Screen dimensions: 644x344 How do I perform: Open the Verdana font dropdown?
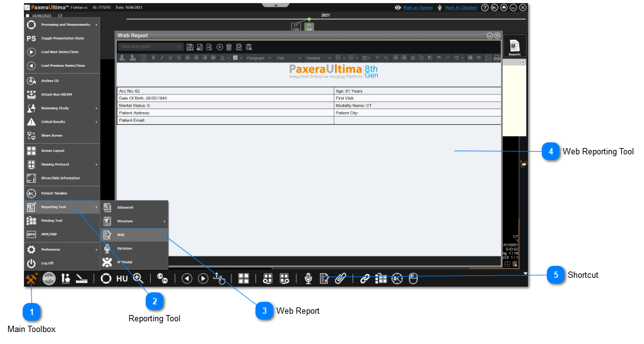[316, 57]
